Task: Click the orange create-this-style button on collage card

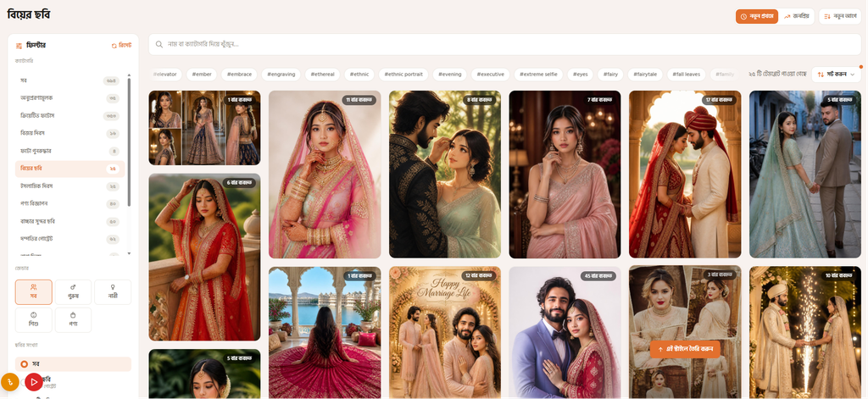Action: (685, 349)
